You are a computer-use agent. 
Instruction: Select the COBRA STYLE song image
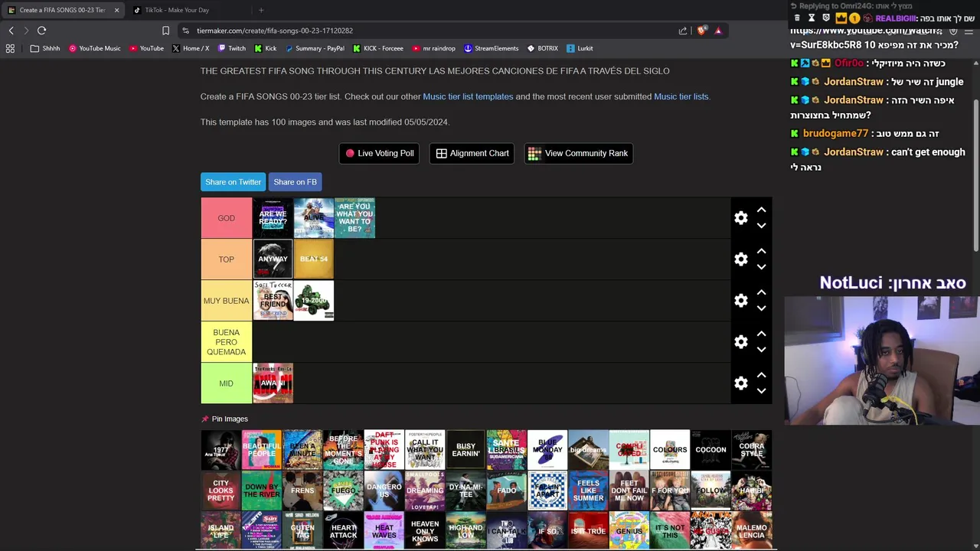pos(751,450)
